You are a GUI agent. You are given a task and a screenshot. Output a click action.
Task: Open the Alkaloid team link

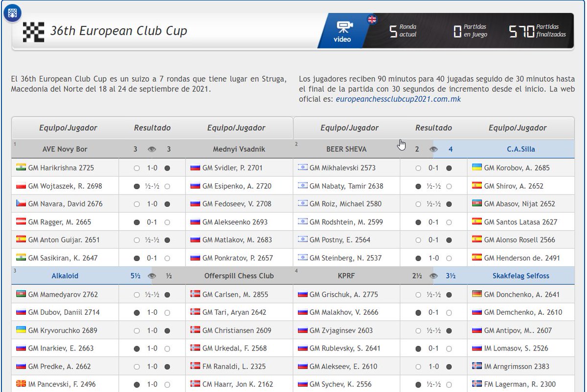pyautogui.click(x=65, y=276)
